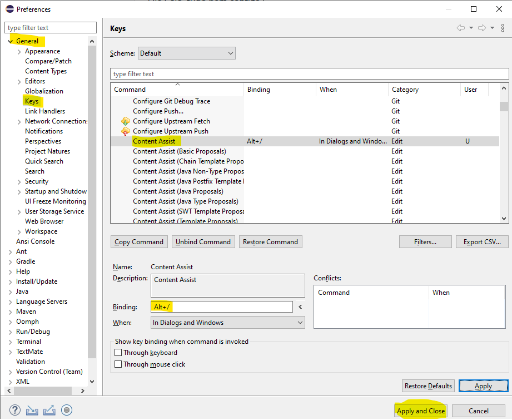The height and width of the screenshot is (420, 512).
Task: Select Keys in the preference tree
Action: (x=32, y=101)
